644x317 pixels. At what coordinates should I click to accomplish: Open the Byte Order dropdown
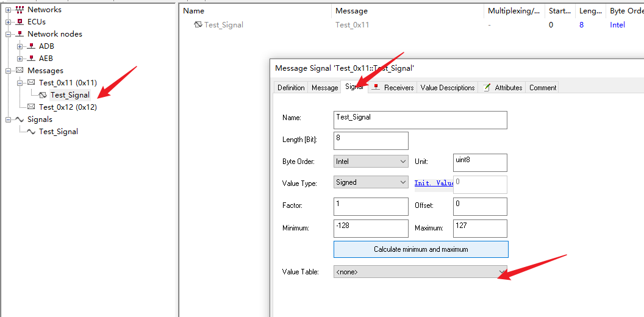point(371,162)
